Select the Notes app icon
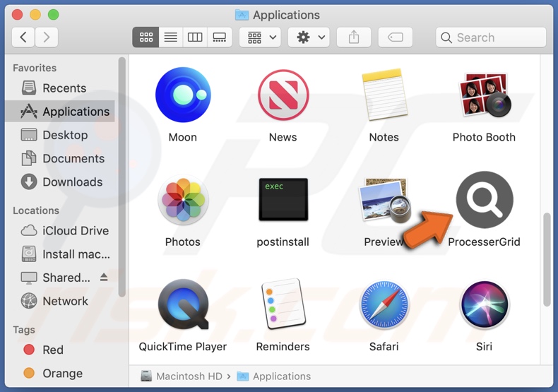The height and width of the screenshot is (392, 558). click(x=384, y=95)
